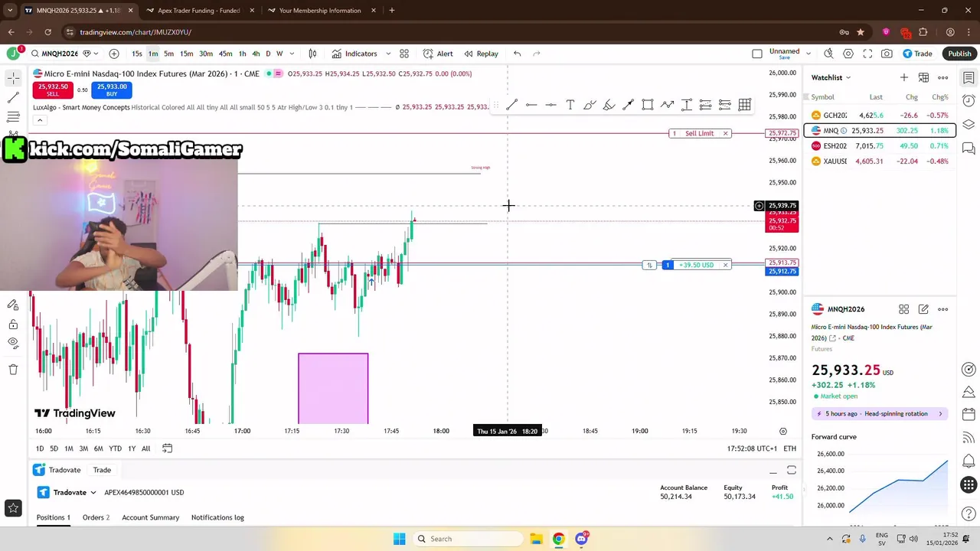Open quick search magnifier lightning icon
980x551 pixels.
tap(828, 54)
